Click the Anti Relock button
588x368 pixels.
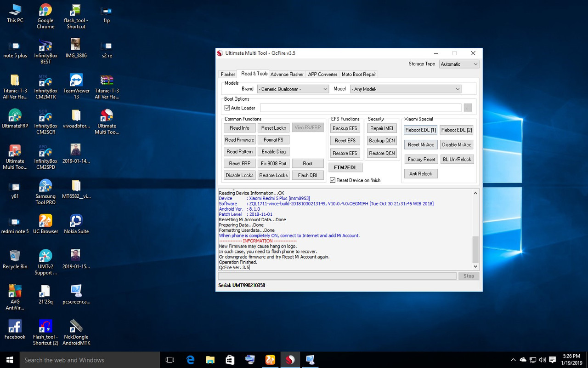click(x=421, y=173)
